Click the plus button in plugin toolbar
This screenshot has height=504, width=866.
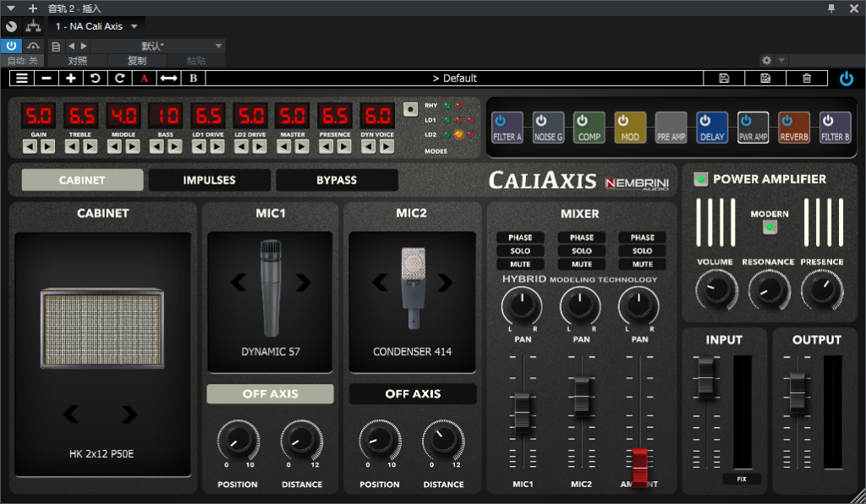tap(71, 79)
